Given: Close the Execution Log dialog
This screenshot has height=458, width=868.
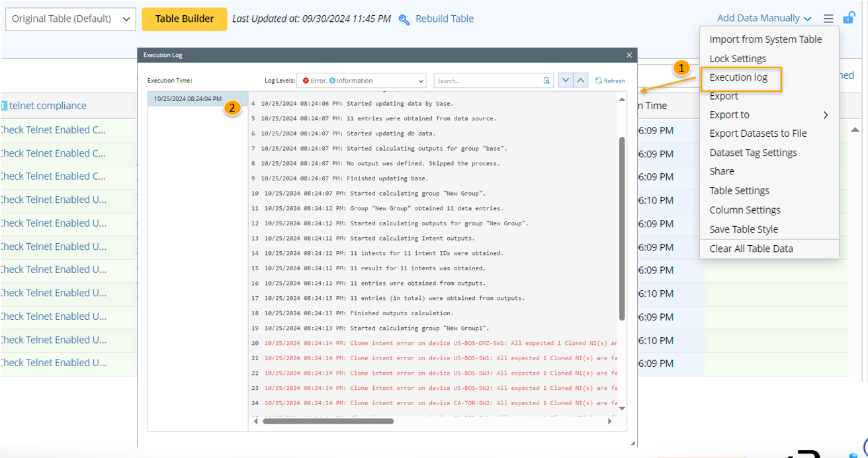Looking at the screenshot, I should pyautogui.click(x=629, y=56).
